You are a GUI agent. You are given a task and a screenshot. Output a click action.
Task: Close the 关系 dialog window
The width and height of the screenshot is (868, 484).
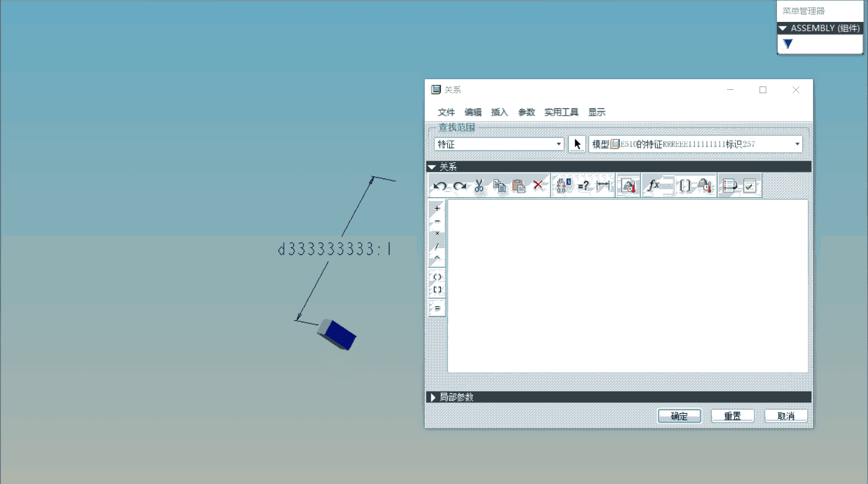[796, 90]
